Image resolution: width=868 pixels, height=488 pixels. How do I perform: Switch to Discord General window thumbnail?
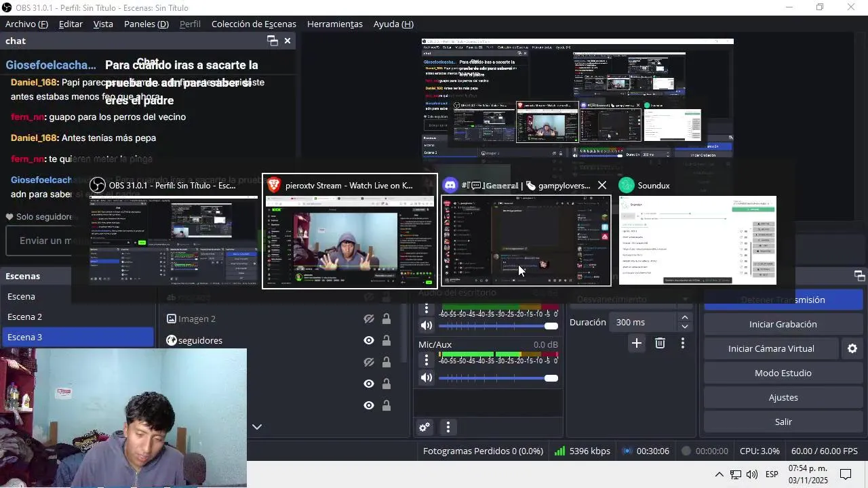(526, 241)
